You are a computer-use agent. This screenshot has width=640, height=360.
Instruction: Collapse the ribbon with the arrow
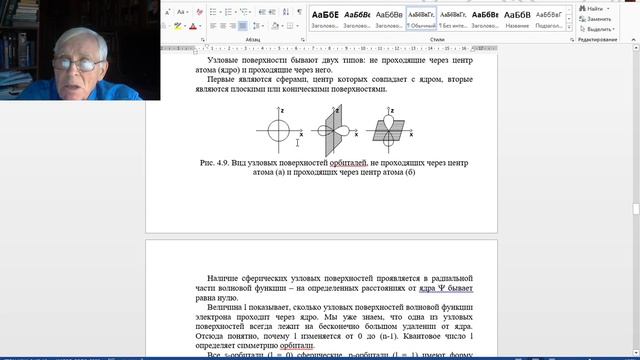(x=633, y=40)
